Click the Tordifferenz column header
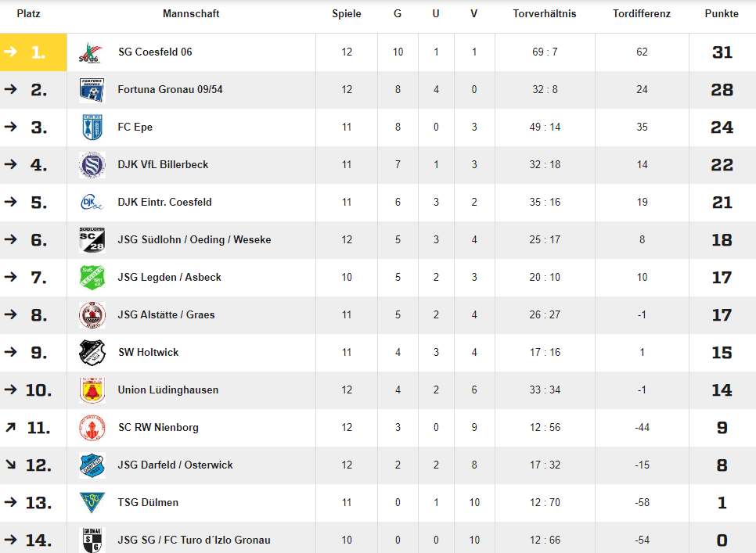The image size is (756, 553). click(x=642, y=13)
